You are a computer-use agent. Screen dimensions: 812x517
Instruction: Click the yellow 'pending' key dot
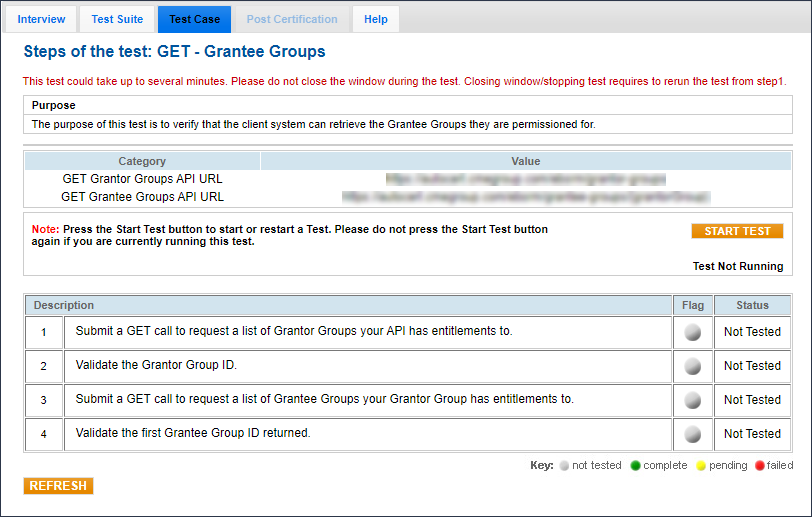700,466
